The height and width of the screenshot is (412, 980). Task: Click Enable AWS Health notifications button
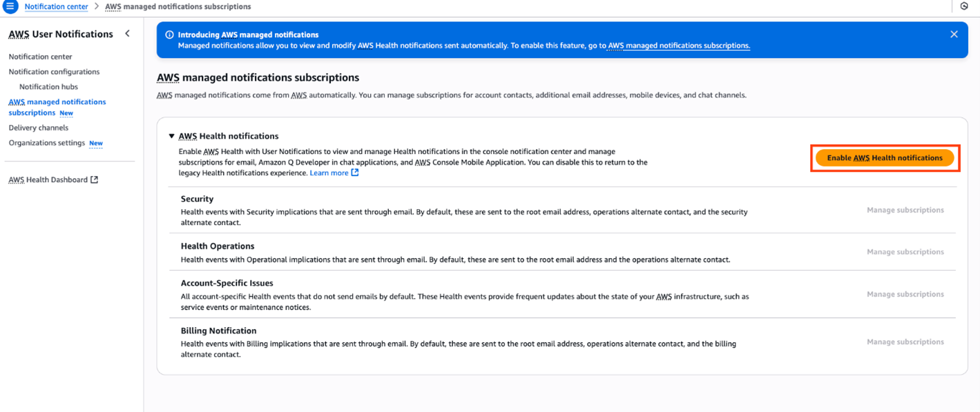885,158
